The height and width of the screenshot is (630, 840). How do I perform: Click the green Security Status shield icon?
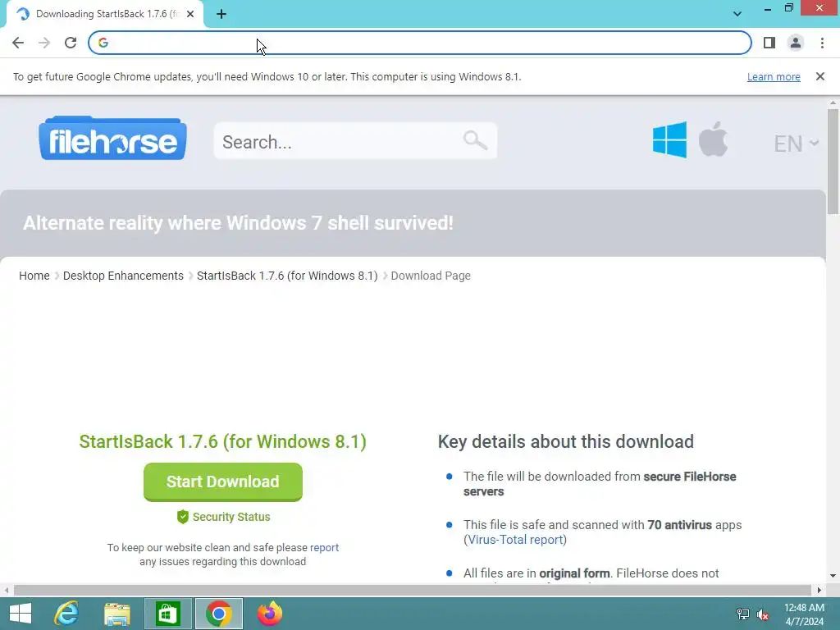(x=183, y=517)
